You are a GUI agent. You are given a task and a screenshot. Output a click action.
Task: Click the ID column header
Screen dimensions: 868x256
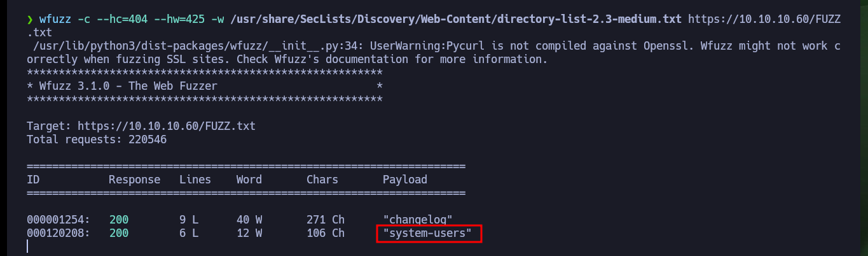tap(33, 180)
